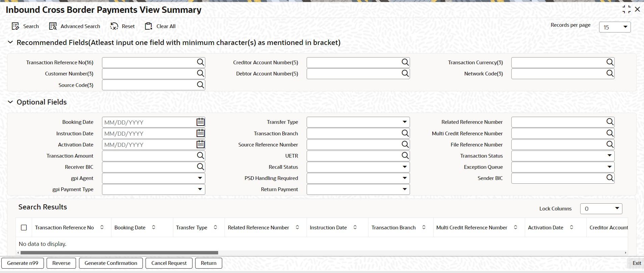
Task: Sort by Activation Date column
Action: pyautogui.click(x=571, y=227)
